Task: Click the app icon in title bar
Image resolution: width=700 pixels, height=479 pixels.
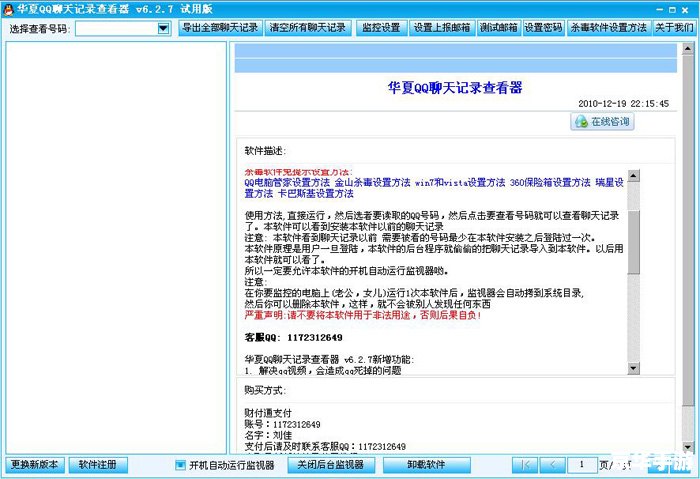Action: pos(8,7)
